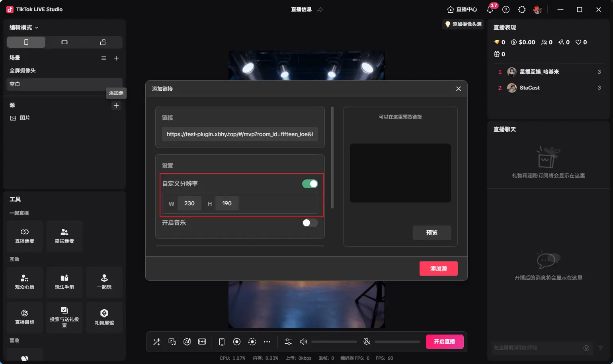Click the notification bell icon
Viewport: 613px width, 364px height.
(x=490, y=10)
